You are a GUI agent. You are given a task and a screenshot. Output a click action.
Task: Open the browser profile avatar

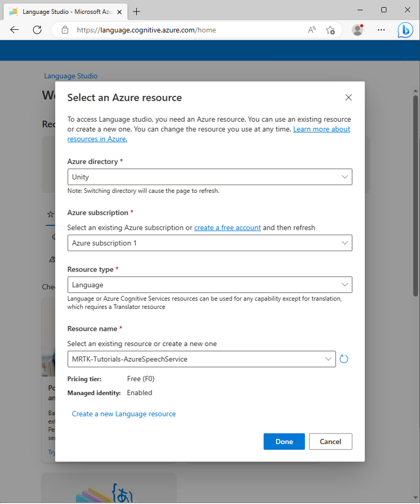[358, 30]
